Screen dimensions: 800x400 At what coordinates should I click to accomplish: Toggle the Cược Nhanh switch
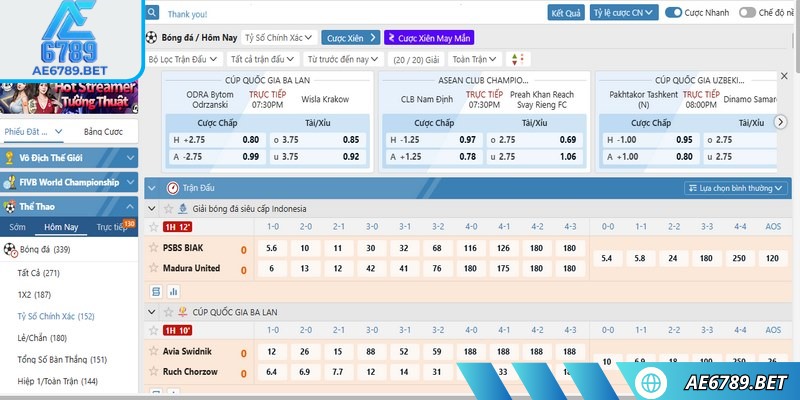point(674,14)
